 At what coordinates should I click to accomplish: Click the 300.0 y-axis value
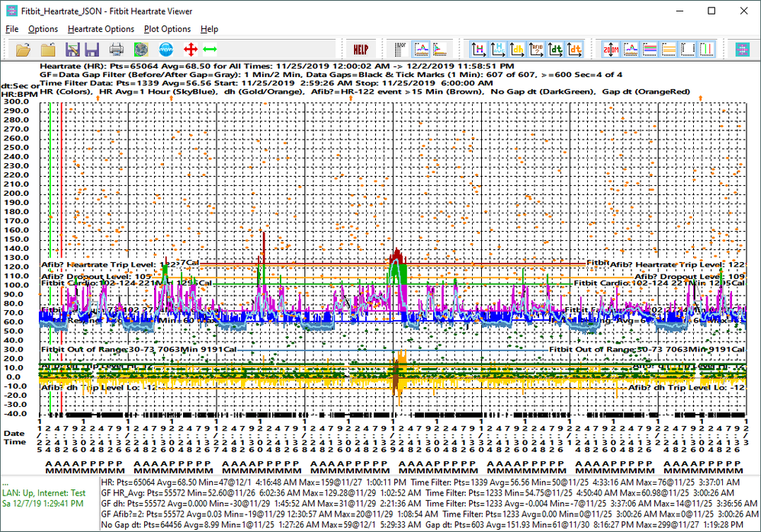click(16, 101)
